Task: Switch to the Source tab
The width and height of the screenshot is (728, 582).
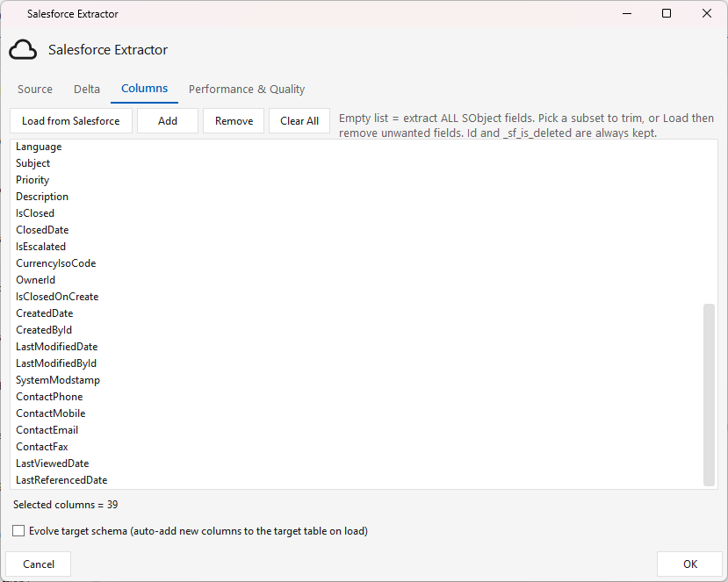Action: [x=35, y=90]
